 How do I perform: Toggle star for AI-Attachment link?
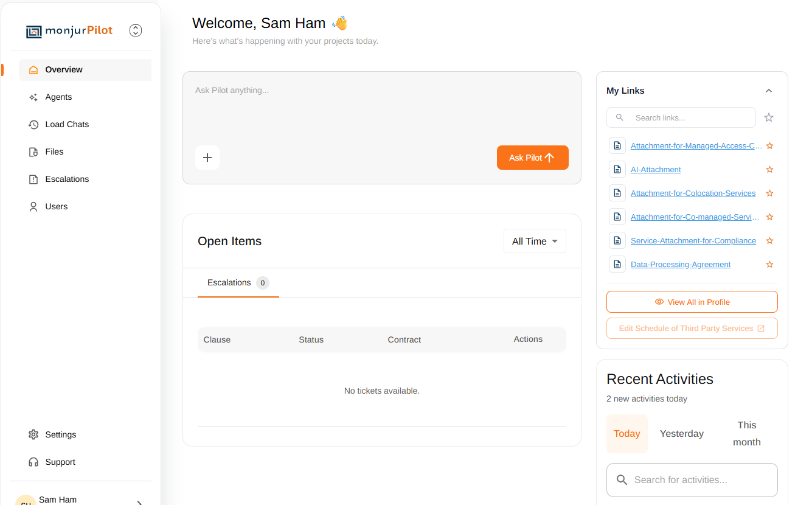click(769, 170)
